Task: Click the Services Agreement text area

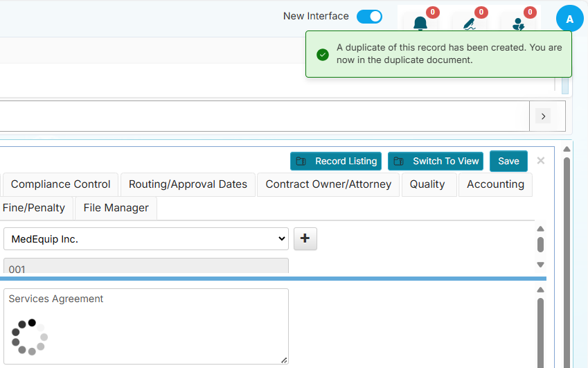Action: 145,326
